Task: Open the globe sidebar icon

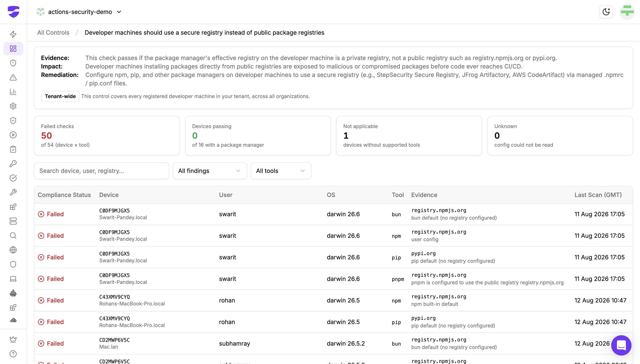Action: pos(13,250)
